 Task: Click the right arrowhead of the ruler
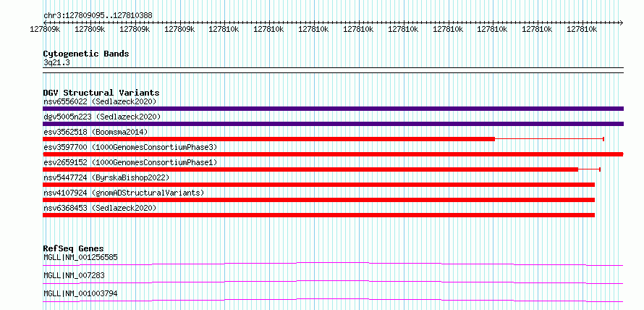tap(622, 22)
